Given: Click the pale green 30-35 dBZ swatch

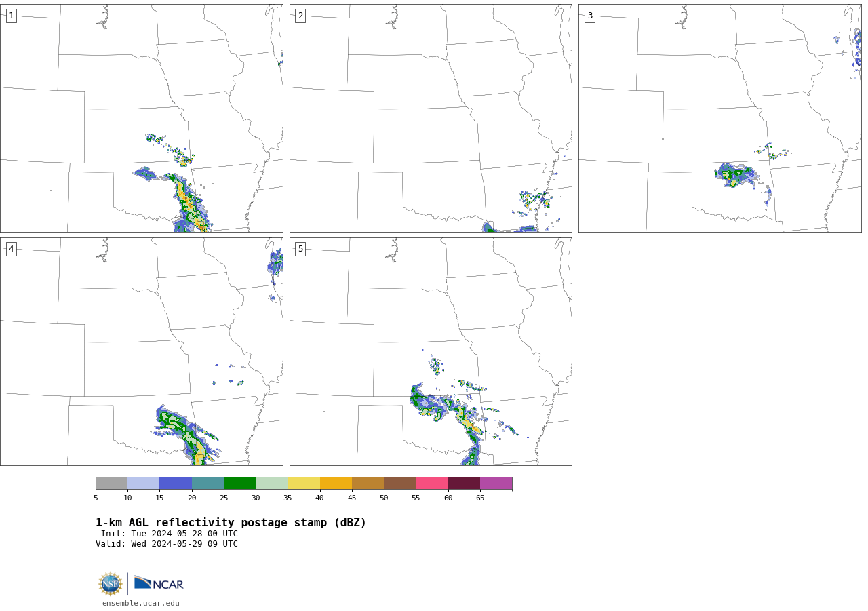Looking at the screenshot, I should [x=272, y=484].
